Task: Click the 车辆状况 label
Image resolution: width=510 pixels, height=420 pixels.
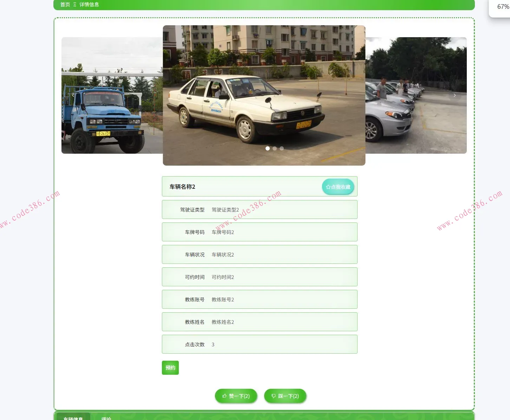Action: (195, 255)
